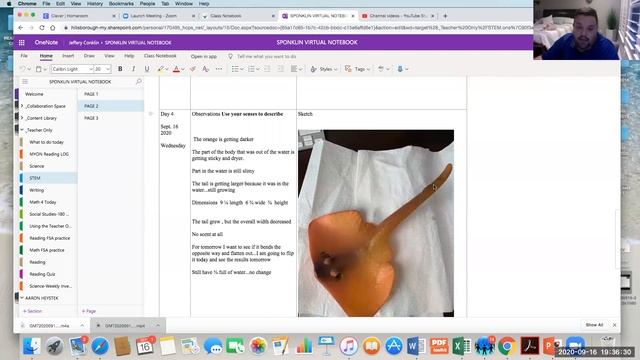Open the MYON Reading LOG section
The width and height of the screenshot is (640, 360).
click(49, 154)
